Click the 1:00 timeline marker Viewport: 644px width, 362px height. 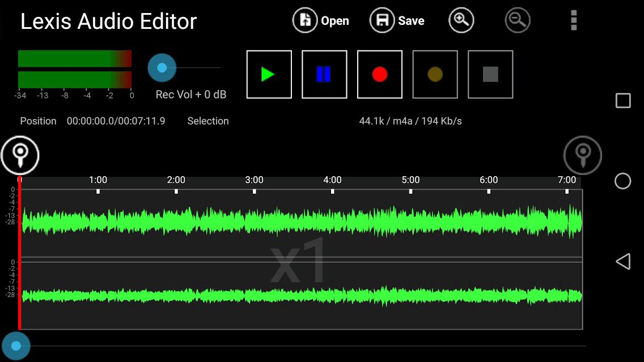tap(98, 180)
